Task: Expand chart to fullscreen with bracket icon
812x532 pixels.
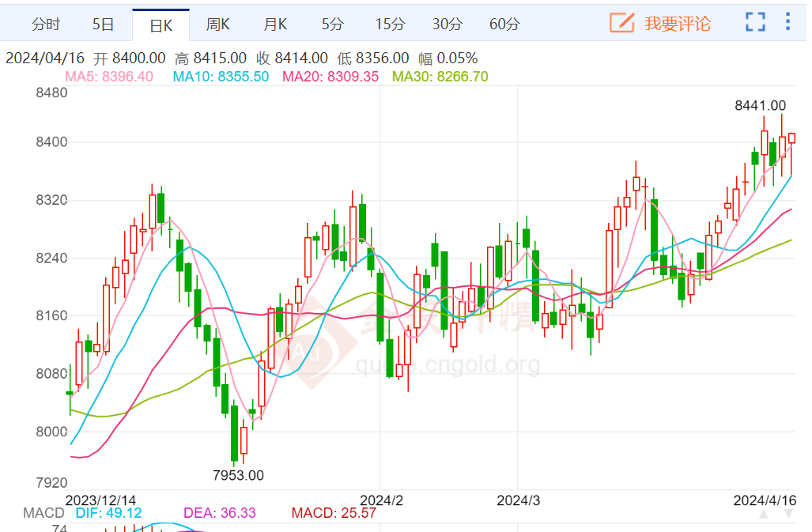Action: (x=755, y=23)
